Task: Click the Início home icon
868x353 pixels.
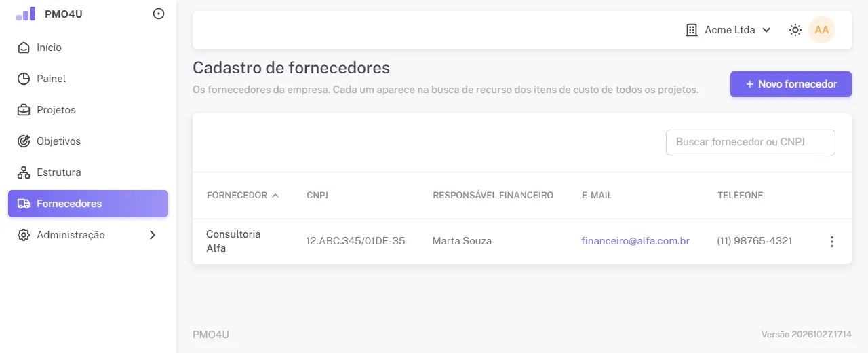Action: (x=24, y=48)
